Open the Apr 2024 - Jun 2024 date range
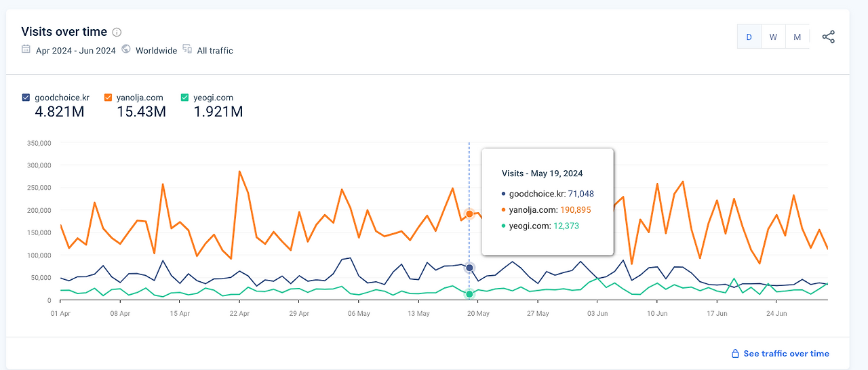Viewport: 868px width, 370px height. pos(76,50)
